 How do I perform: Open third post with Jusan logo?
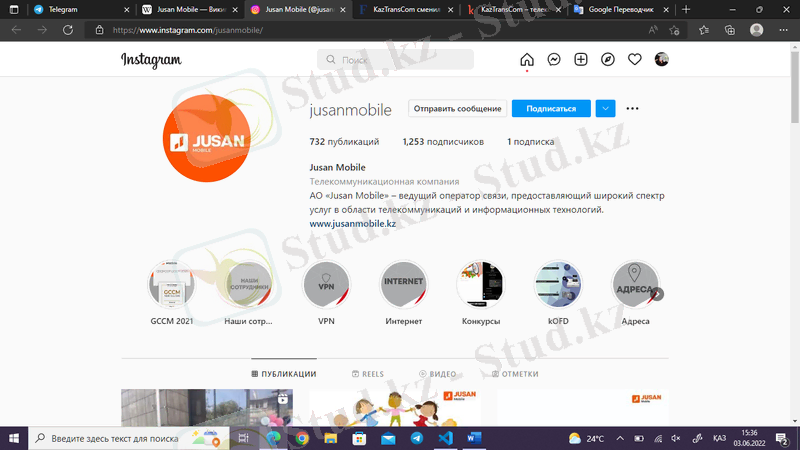(x=583, y=408)
